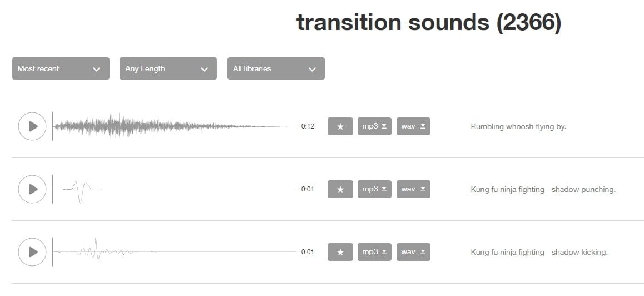This screenshot has width=644, height=296.
Task: Play the shadow kicking sound
Action: [x=32, y=252]
